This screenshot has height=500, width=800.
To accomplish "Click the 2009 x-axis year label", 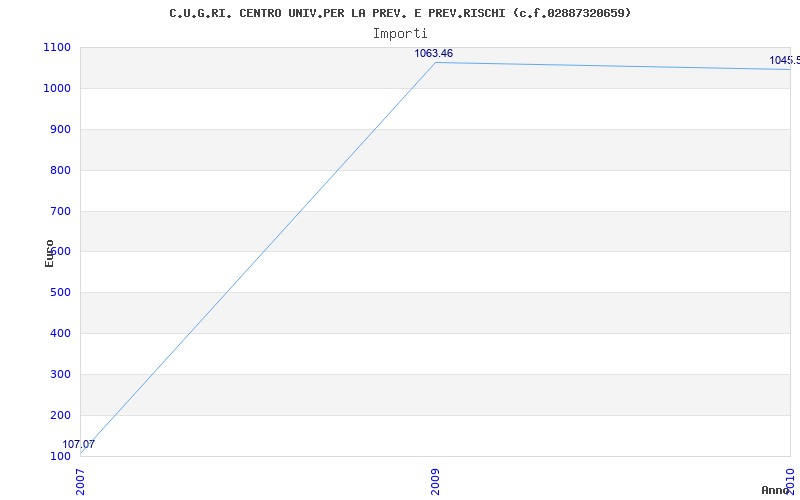I will pos(435,482).
